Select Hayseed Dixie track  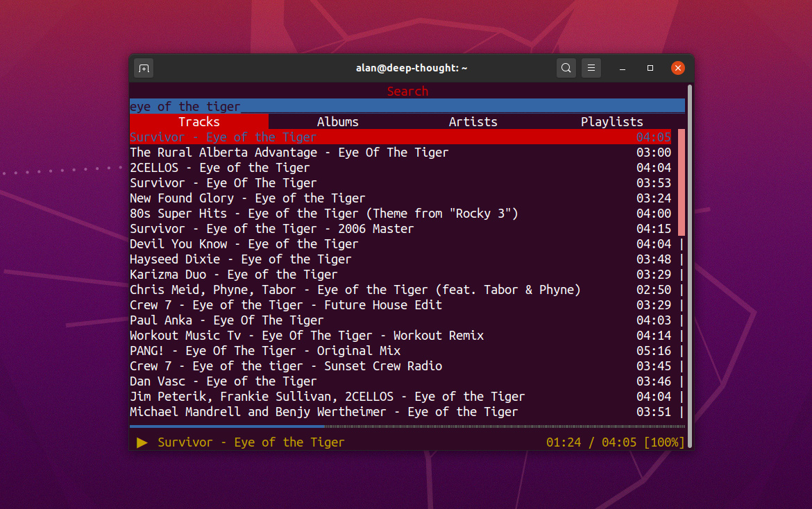400,259
